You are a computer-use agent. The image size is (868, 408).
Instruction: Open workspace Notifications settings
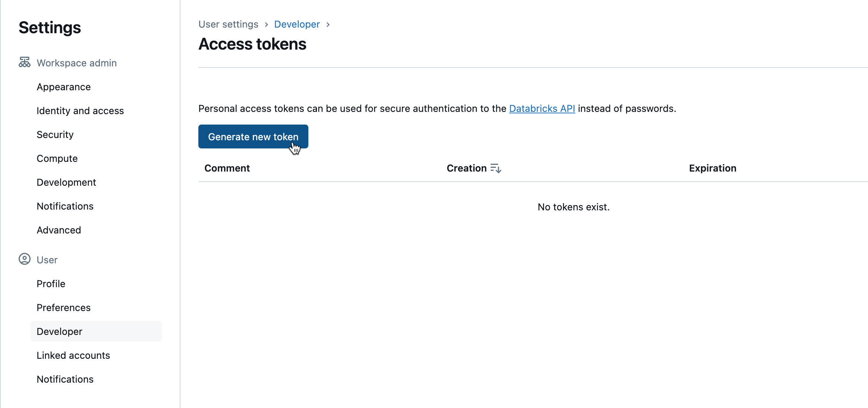tap(65, 206)
